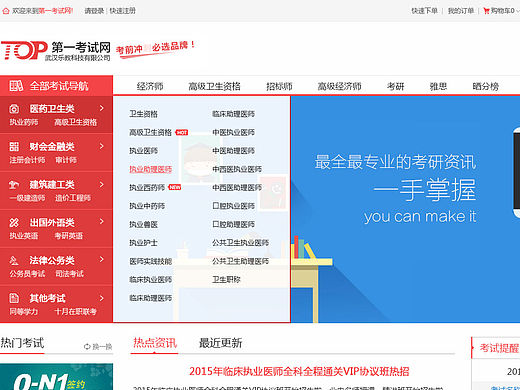Viewport: 520px width, 390px height.
Task: Click the 法律公务类 category icon
Action: (x=14, y=260)
